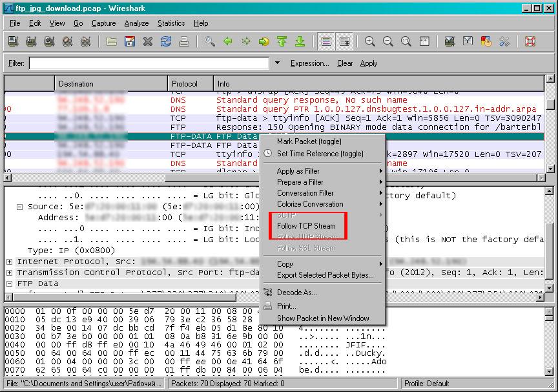
Task: Open the Statistics menu
Action: pos(171,23)
